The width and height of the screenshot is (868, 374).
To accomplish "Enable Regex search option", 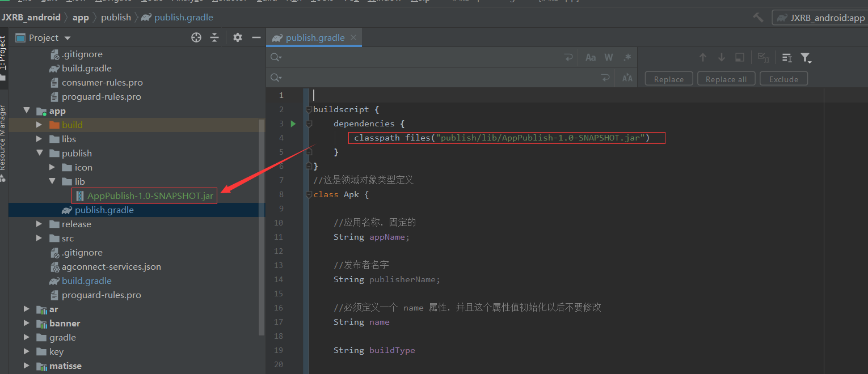I will click(627, 57).
